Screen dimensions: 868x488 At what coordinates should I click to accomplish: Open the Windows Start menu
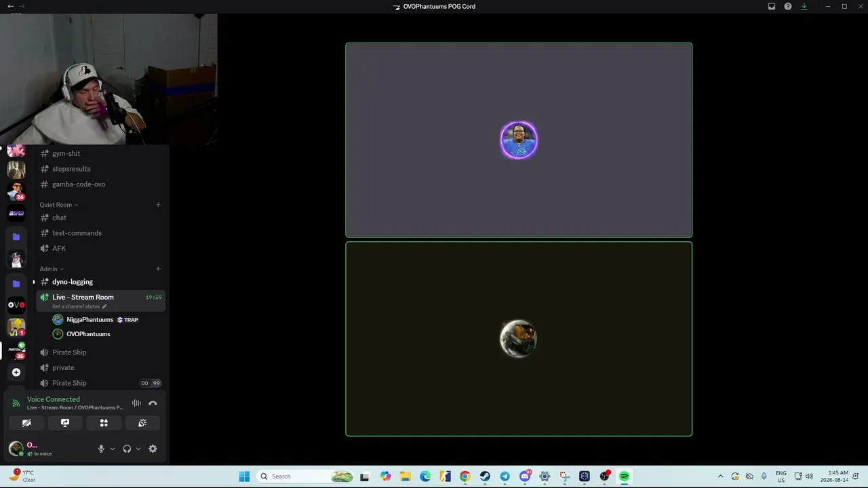[x=244, y=476]
